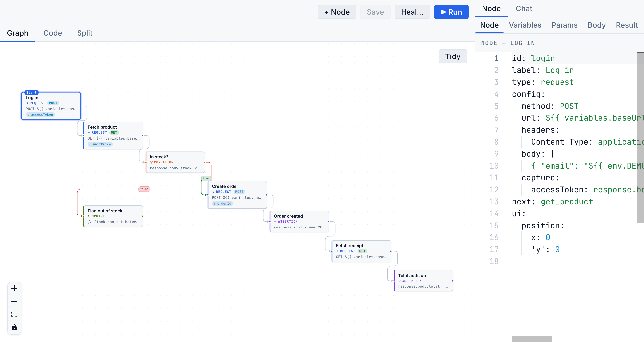Click the 'headers:' editor line
The height and width of the screenshot is (342, 644).
[x=540, y=130]
